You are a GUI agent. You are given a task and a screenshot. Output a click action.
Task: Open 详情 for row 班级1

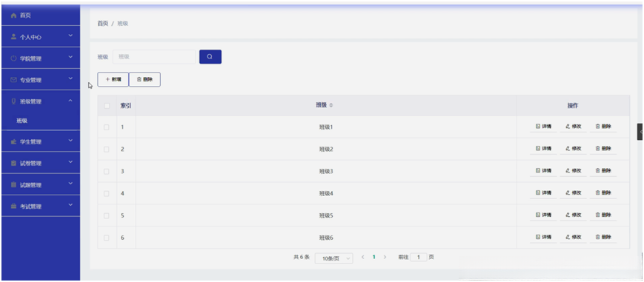pos(543,127)
